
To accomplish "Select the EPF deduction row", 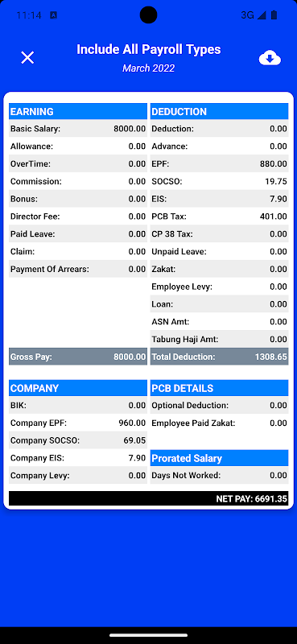I will point(220,164).
